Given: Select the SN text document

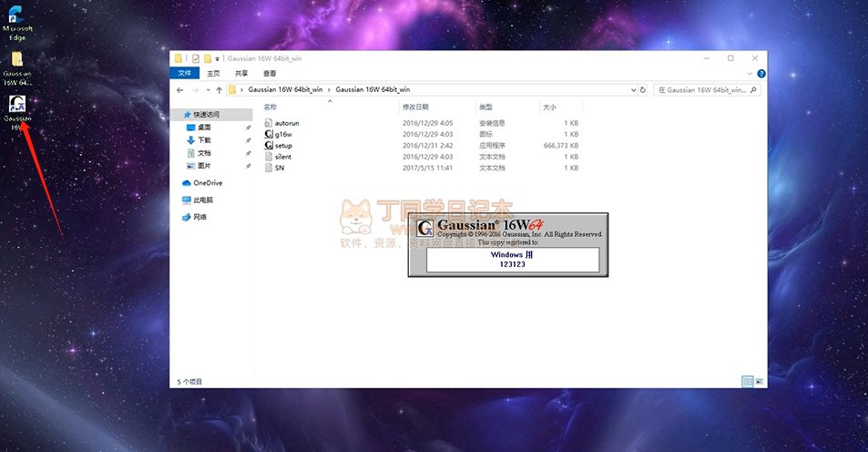Looking at the screenshot, I should tap(279, 168).
